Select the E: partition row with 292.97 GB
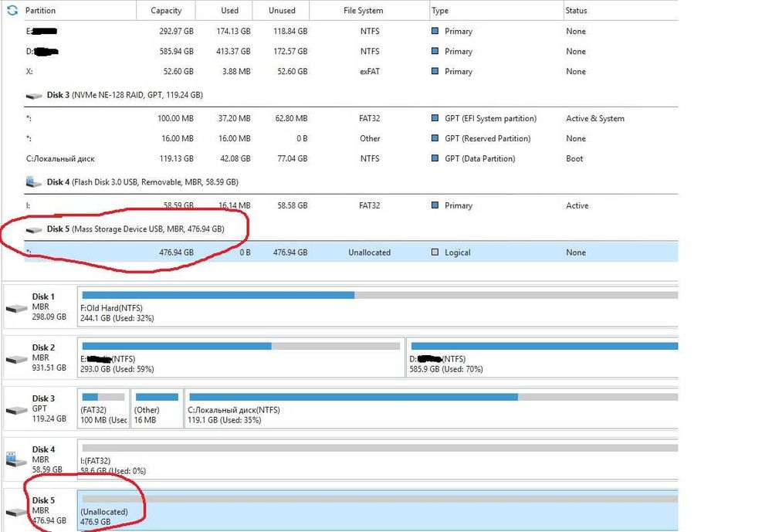This screenshot has height=532, width=772. pos(351,31)
